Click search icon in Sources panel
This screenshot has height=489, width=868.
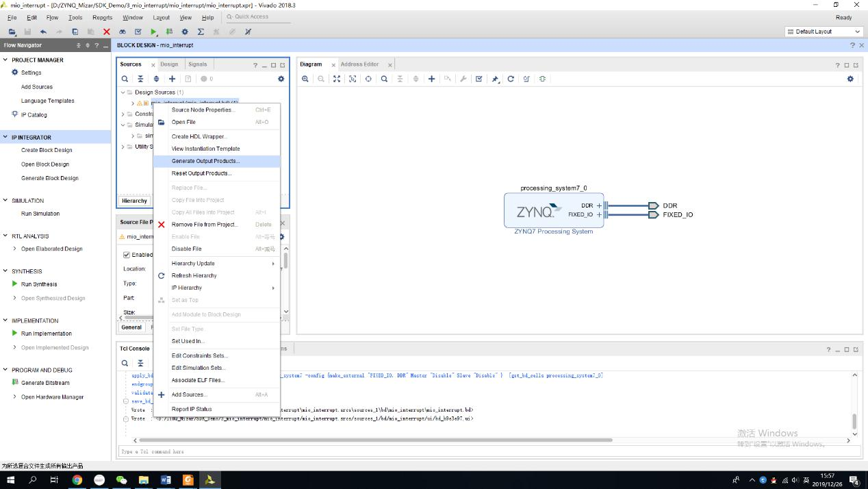click(125, 79)
